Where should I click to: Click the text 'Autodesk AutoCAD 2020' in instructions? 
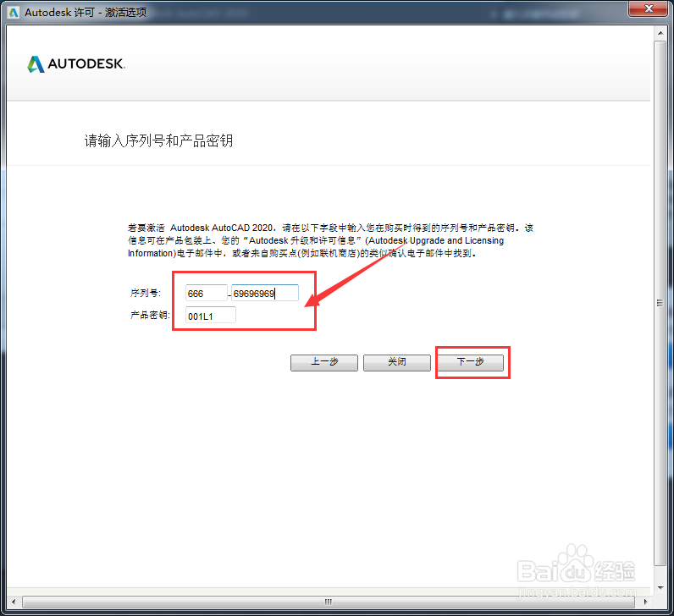click(x=221, y=228)
